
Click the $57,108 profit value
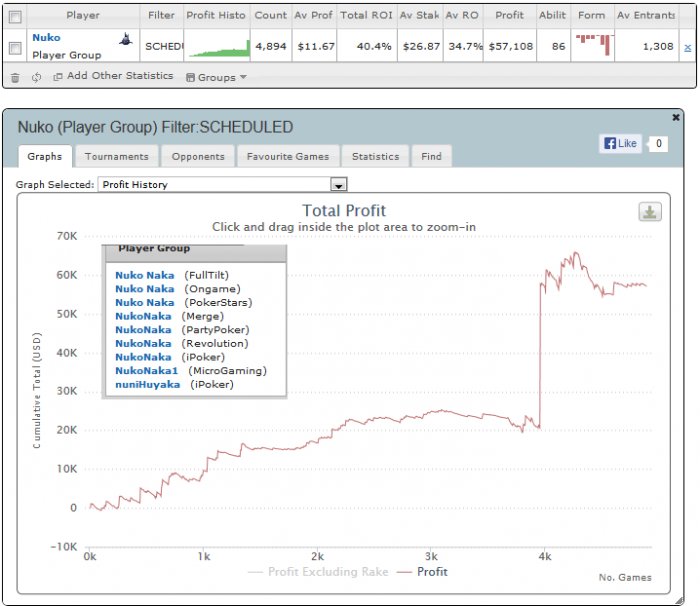511,46
